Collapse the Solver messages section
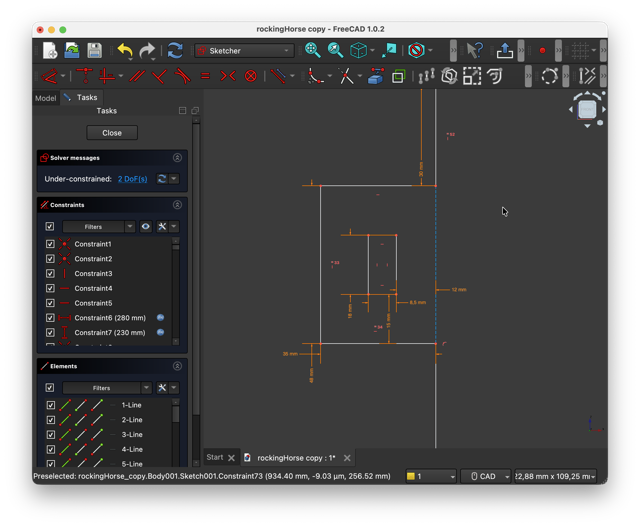 (x=177, y=158)
